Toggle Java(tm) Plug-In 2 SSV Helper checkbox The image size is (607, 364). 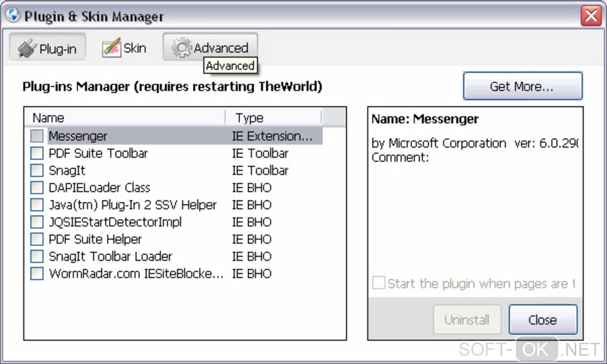point(37,205)
